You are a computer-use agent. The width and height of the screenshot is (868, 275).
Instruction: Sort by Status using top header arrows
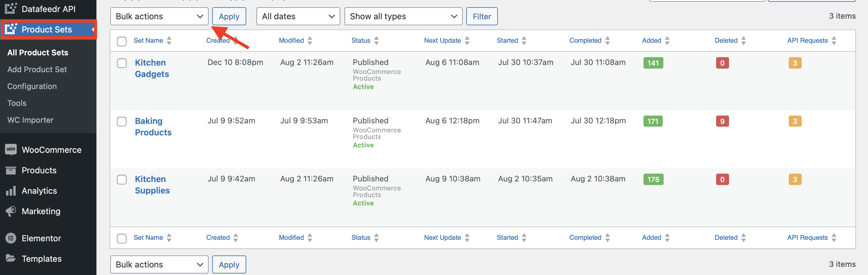click(376, 40)
